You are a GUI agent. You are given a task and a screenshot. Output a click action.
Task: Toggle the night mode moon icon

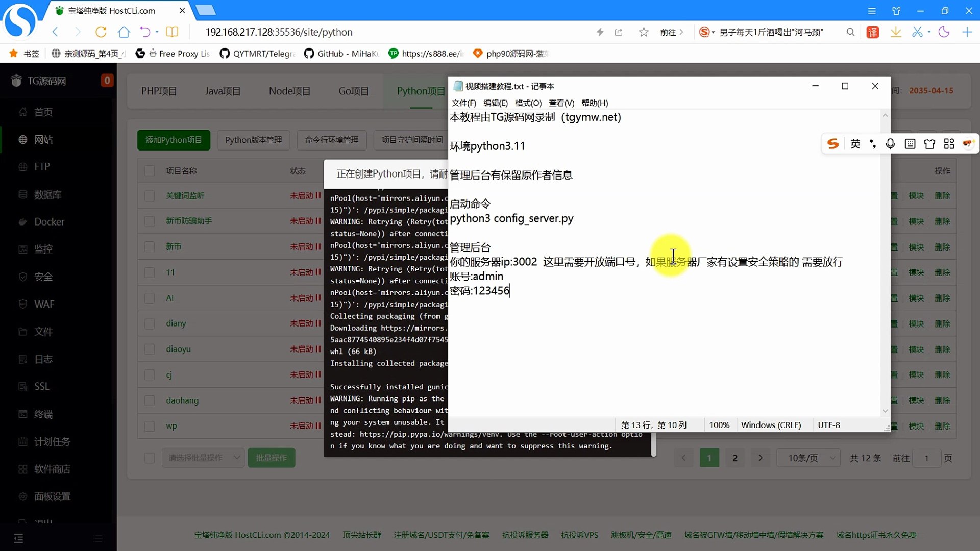944,32
